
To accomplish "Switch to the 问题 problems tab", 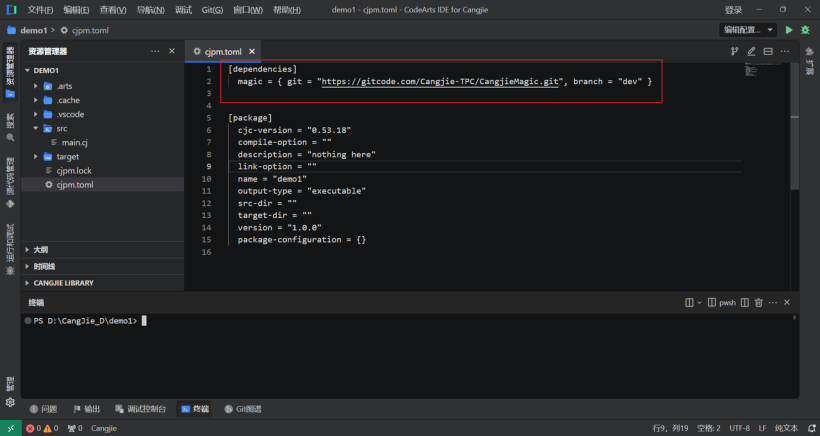I will [43, 409].
